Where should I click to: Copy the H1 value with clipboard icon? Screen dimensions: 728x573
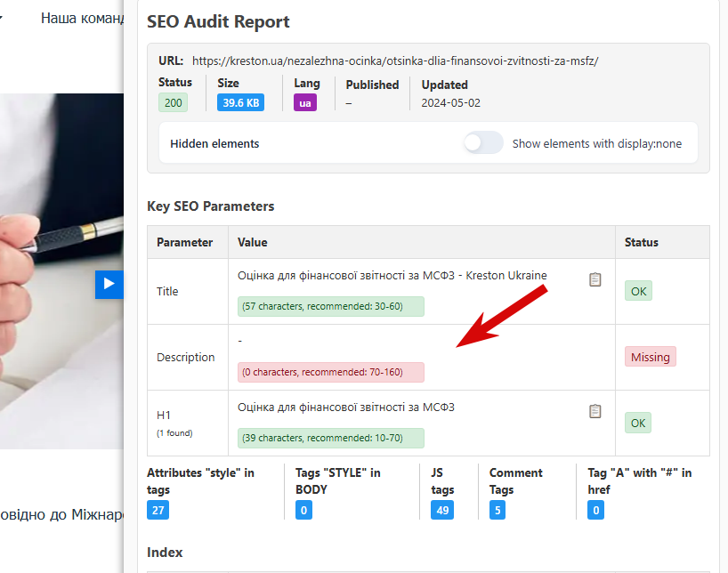[595, 411]
